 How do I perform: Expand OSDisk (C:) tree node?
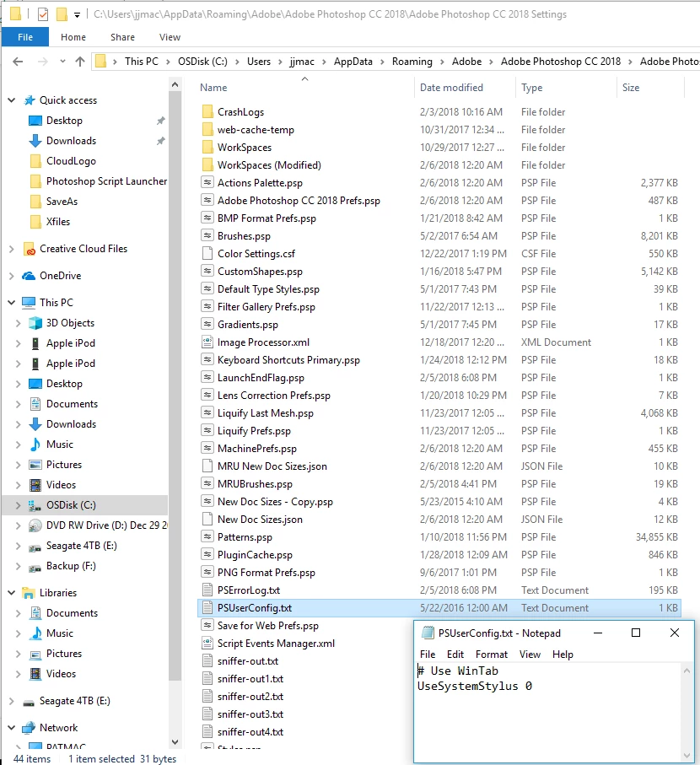(x=18, y=505)
